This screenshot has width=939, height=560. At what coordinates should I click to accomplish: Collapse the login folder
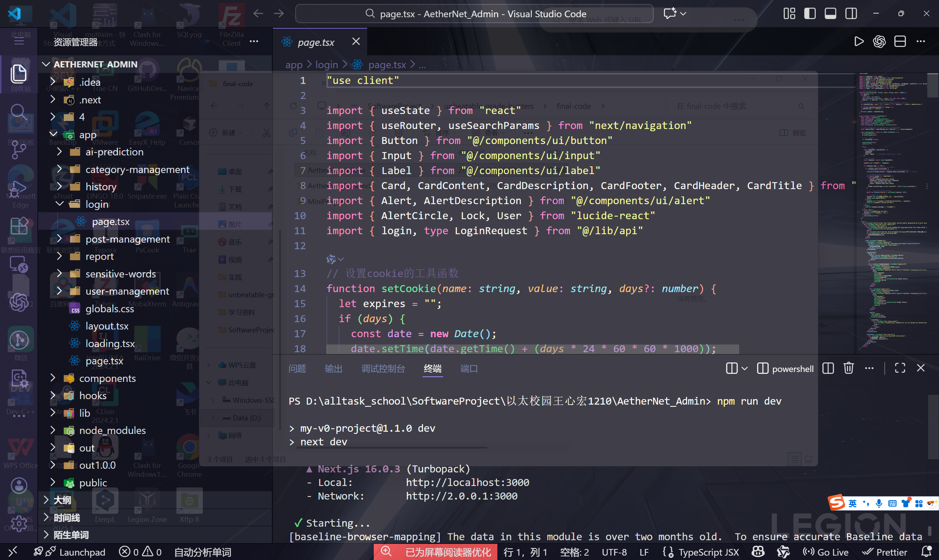point(97,204)
